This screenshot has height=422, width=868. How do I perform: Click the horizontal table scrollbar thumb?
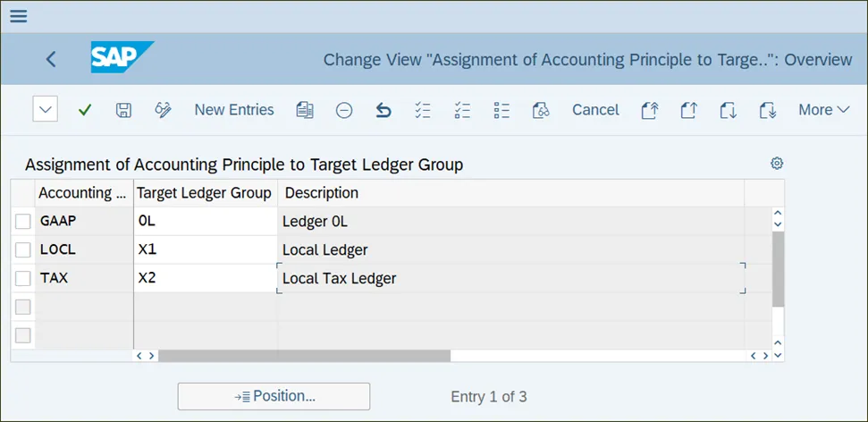tap(304, 356)
